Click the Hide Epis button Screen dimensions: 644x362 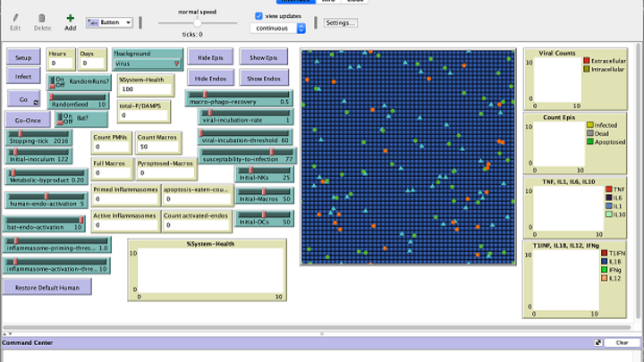tap(210, 57)
